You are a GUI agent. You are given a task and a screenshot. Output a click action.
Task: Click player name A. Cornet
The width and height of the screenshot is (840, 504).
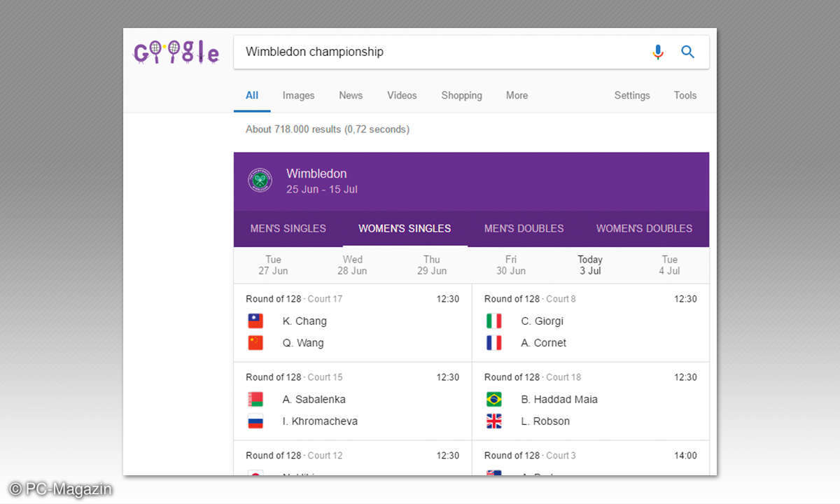544,343
